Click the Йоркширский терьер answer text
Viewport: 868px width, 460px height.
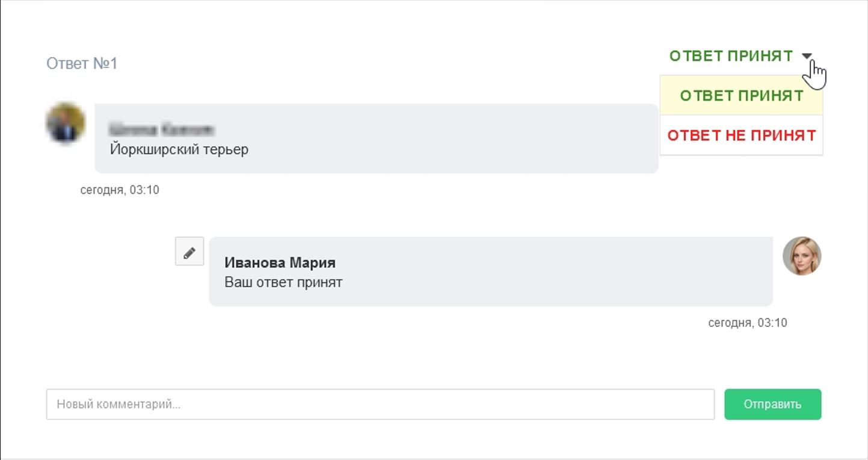point(179,149)
